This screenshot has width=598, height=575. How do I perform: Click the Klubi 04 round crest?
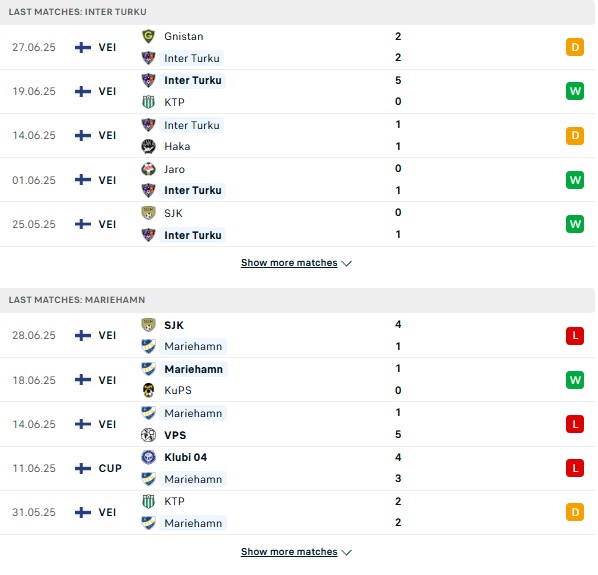pos(148,457)
